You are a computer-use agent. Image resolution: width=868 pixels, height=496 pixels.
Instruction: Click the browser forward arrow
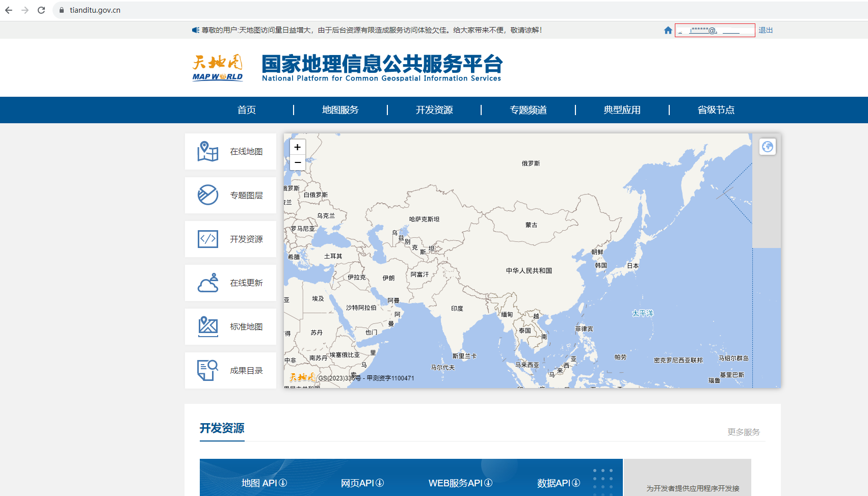[x=25, y=10]
